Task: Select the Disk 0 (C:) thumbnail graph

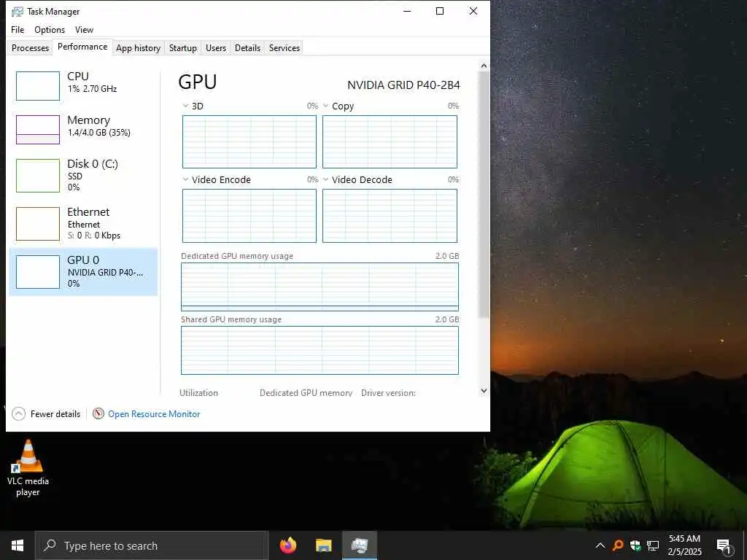Action: (38, 175)
